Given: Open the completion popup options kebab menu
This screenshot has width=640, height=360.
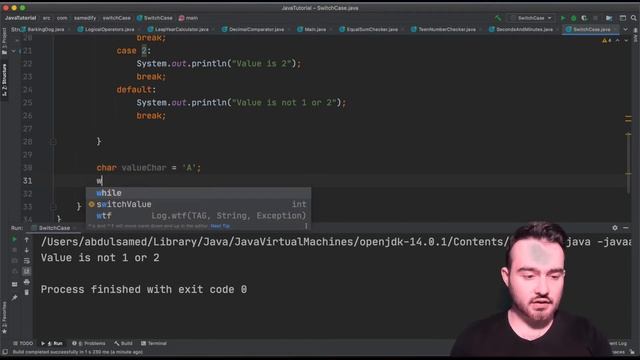Looking at the screenshot, I should 306,226.
